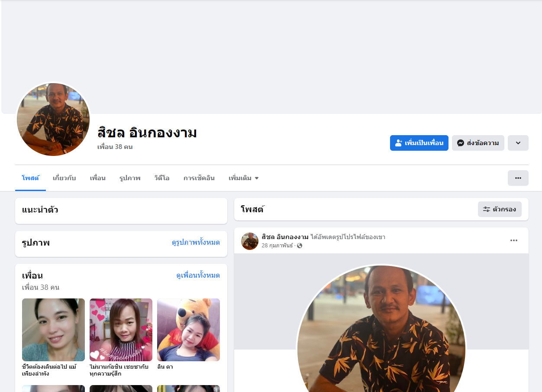
Task: Click friend name ชีวิตต้องเดินต่อไป แม้เพียงลำพัง
Action: 49,370
